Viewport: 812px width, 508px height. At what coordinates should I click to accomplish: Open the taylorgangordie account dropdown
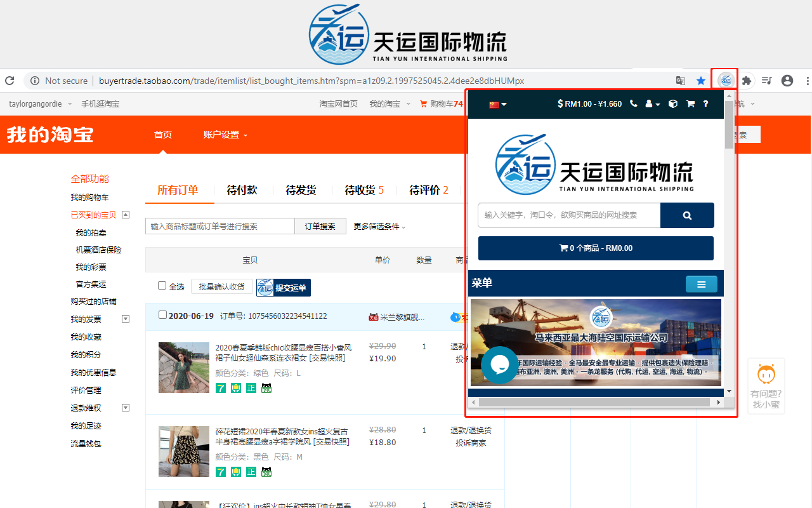pos(41,104)
